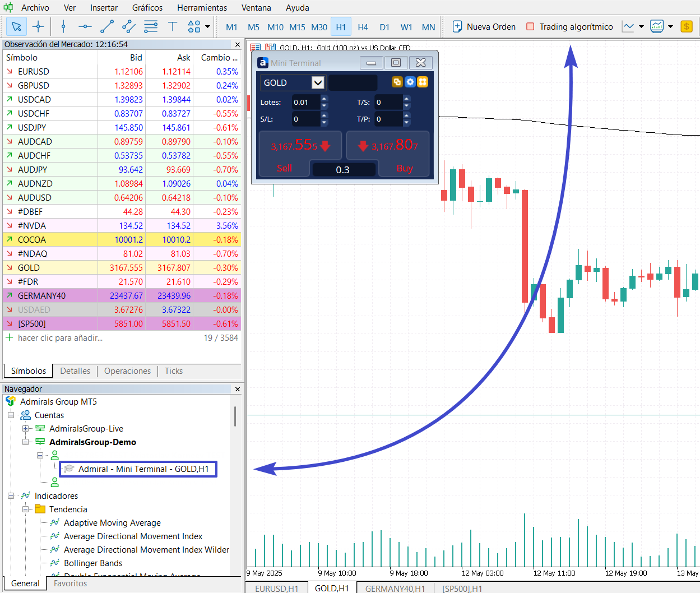Collapse the AdmiralsGroup-Demo node
This screenshot has height=593, width=700.
[25, 442]
